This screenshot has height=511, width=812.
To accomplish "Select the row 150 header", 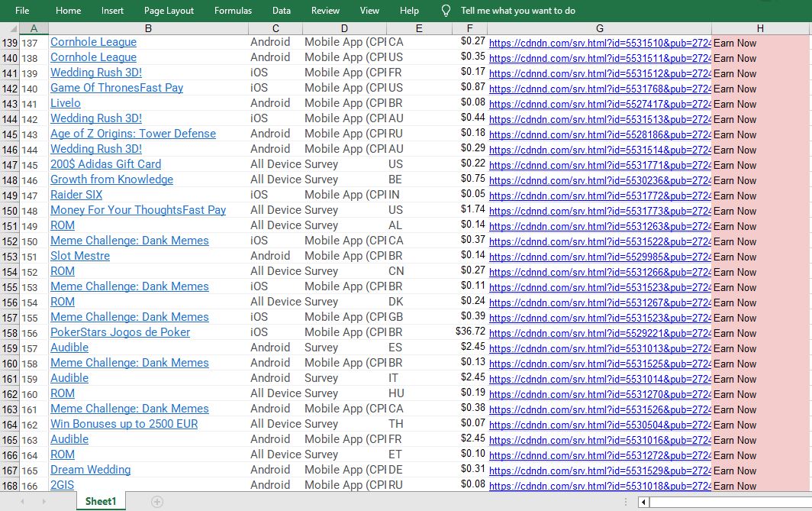I will 10,210.
